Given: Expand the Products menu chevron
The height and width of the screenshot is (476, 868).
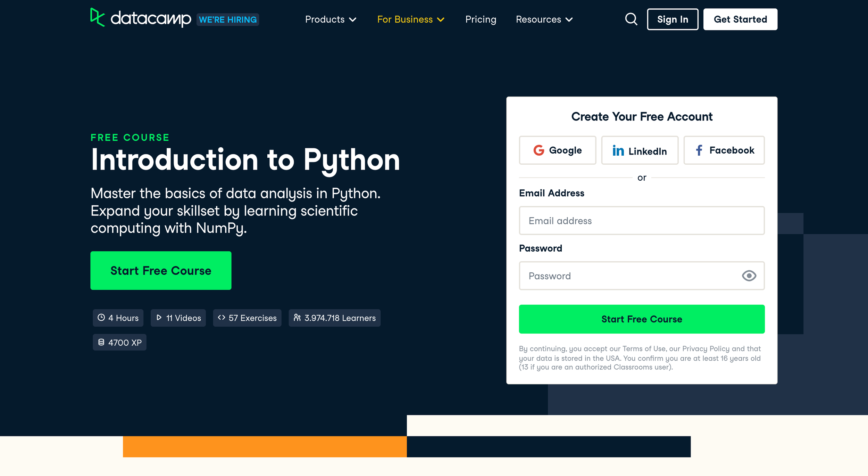Looking at the screenshot, I should pyautogui.click(x=353, y=20).
